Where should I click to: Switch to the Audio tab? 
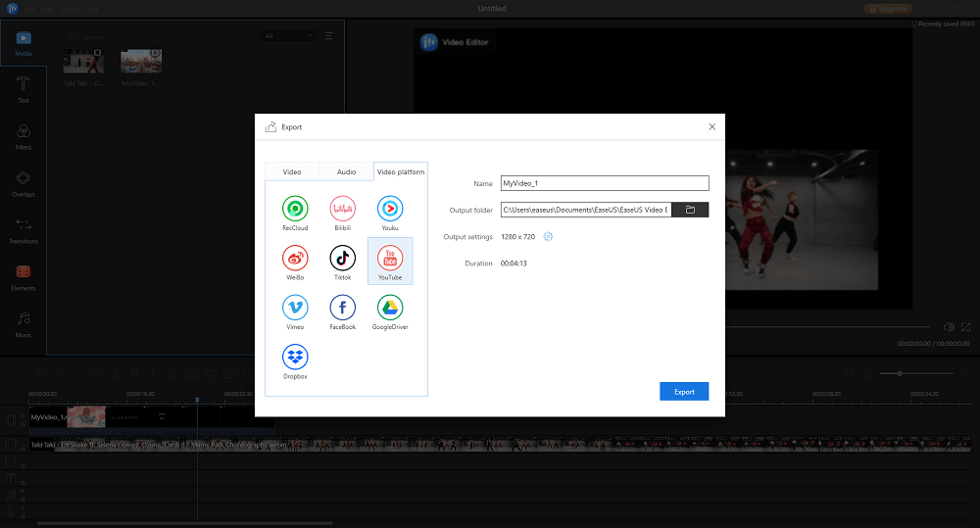(347, 171)
